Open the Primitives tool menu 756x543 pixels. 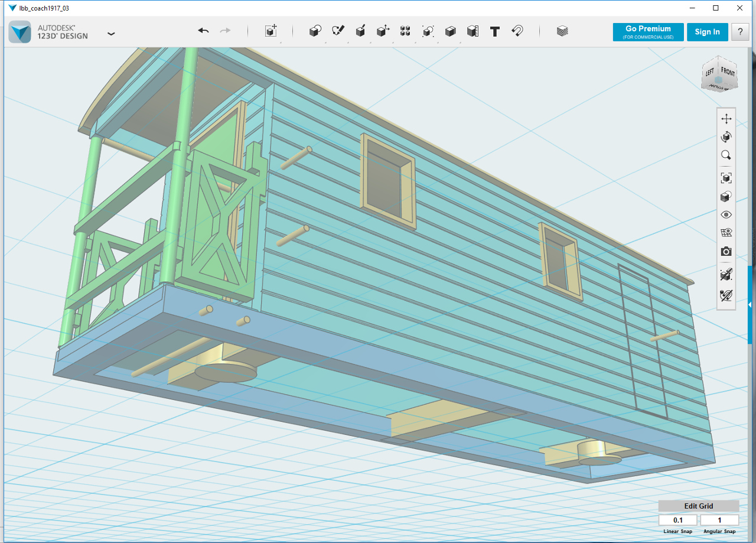click(315, 31)
